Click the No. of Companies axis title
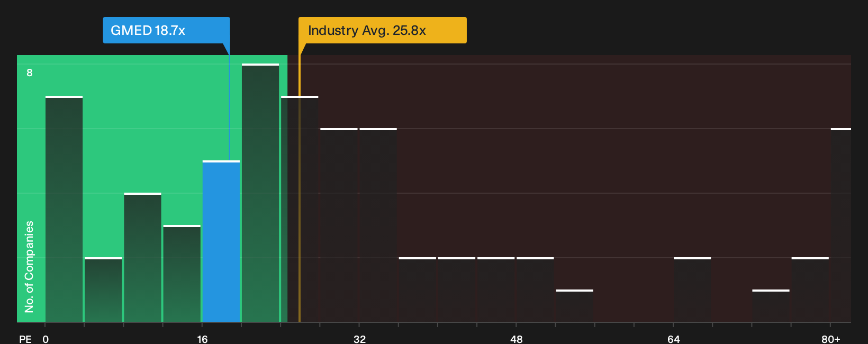 pos(29,266)
